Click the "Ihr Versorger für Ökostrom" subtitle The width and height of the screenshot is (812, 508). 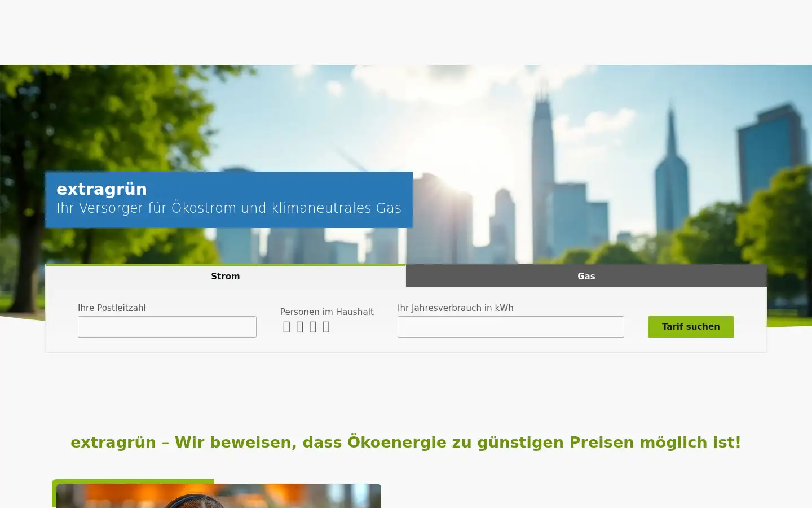click(229, 208)
